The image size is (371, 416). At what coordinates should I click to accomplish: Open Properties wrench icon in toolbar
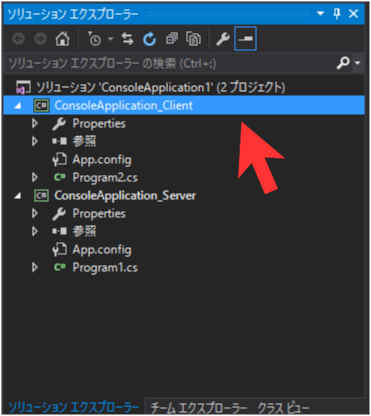[223, 39]
